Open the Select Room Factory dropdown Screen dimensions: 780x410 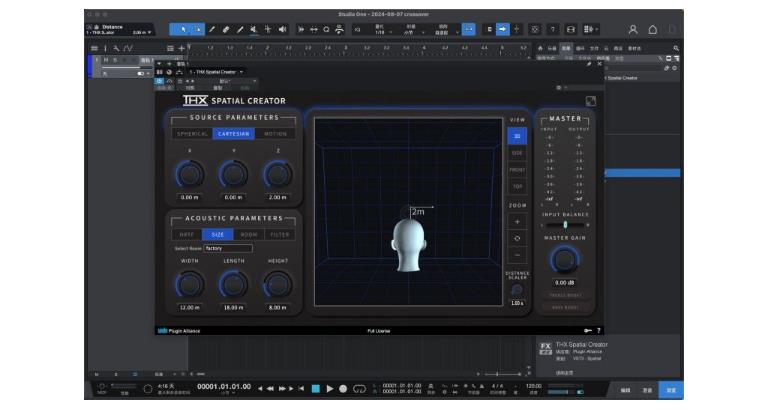coord(228,248)
